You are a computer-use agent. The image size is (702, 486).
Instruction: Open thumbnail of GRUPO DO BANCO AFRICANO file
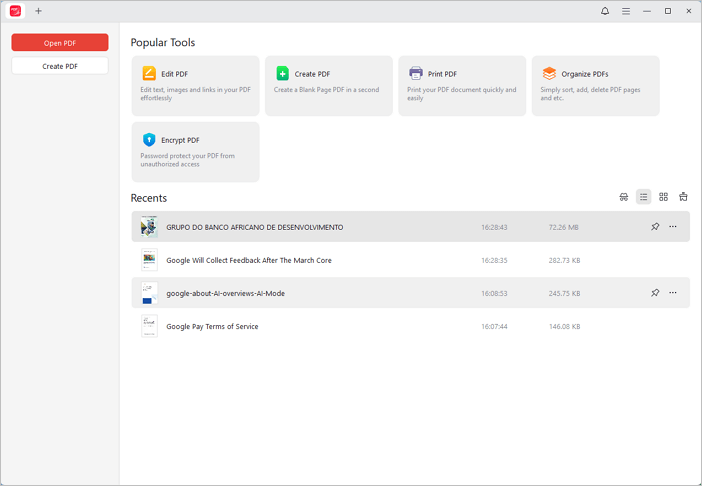click(149, 227)
